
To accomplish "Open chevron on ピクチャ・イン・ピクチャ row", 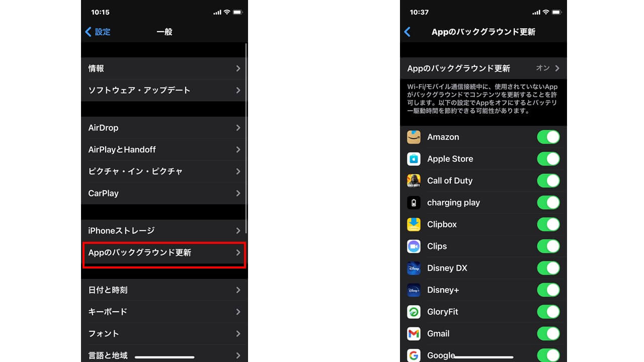I will point(238,171).
